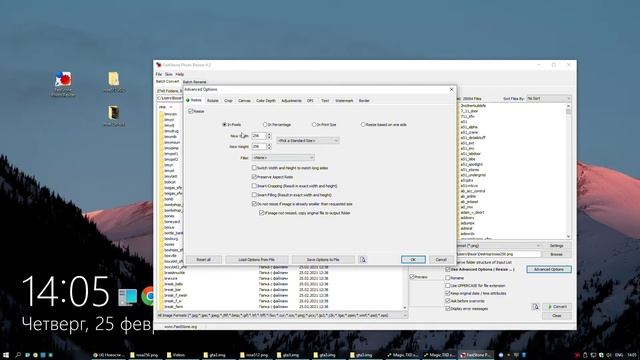Screen dimensions: 640x360
Task: Click the New Height stepper arrows
Action: click(x=269, y=146)
